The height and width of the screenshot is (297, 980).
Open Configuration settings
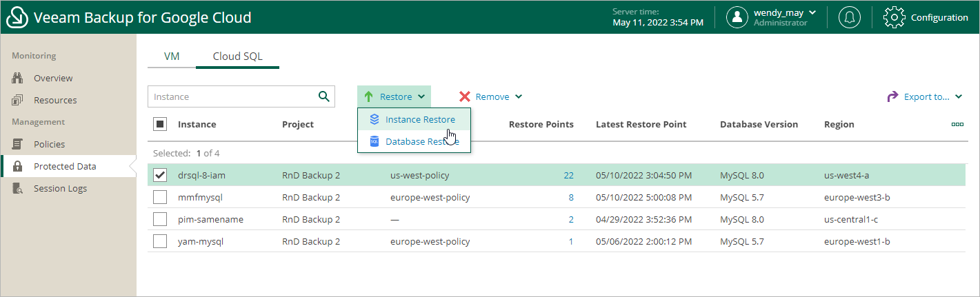point(926,17)
